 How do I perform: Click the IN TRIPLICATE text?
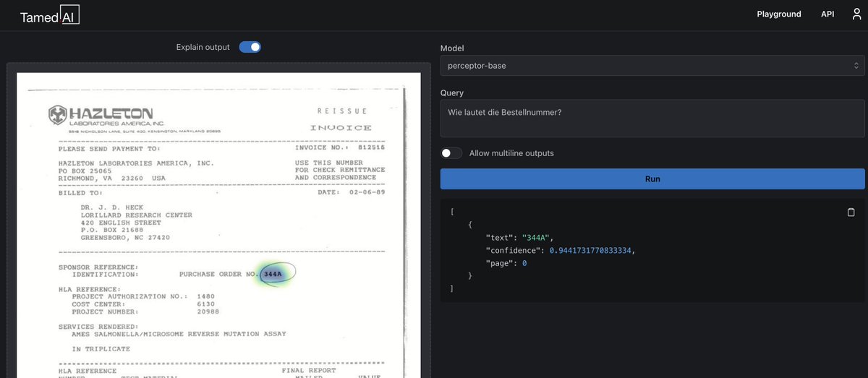coord(101,348)
